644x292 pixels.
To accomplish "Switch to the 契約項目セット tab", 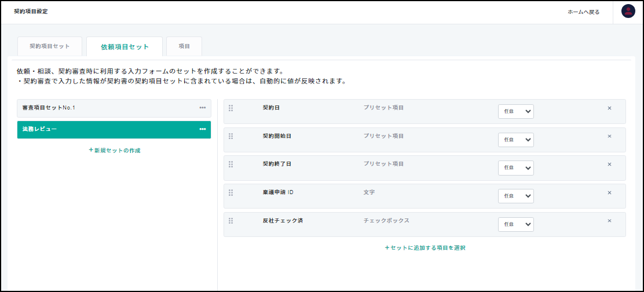I will [x=50, y=46].
